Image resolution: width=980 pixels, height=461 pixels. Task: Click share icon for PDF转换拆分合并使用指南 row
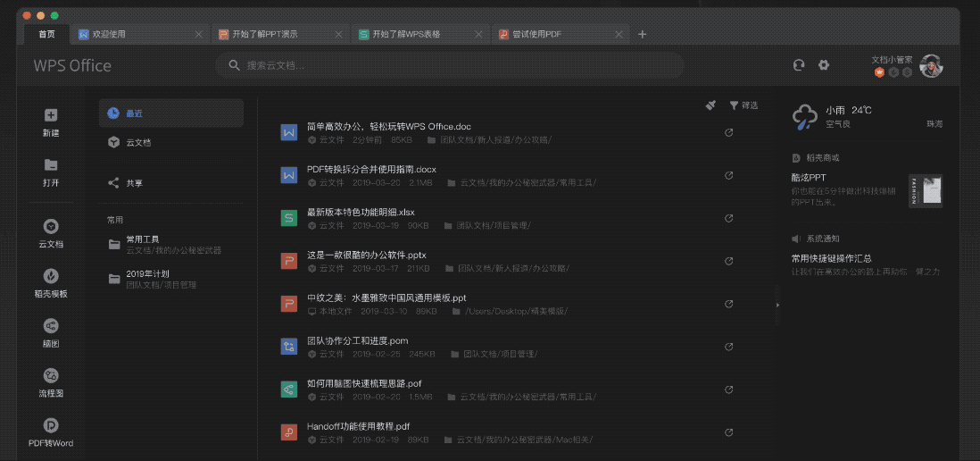[728, 176]
